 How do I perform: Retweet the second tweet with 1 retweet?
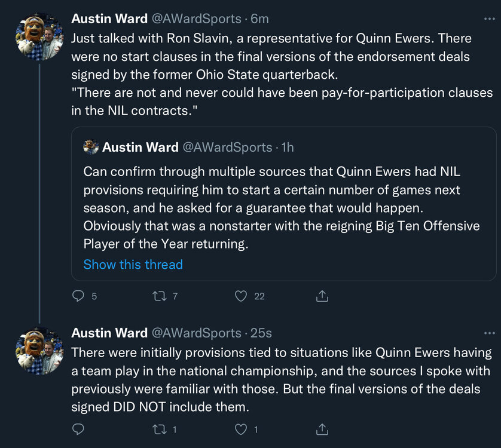pyautogui.click(x=159, y=429)
